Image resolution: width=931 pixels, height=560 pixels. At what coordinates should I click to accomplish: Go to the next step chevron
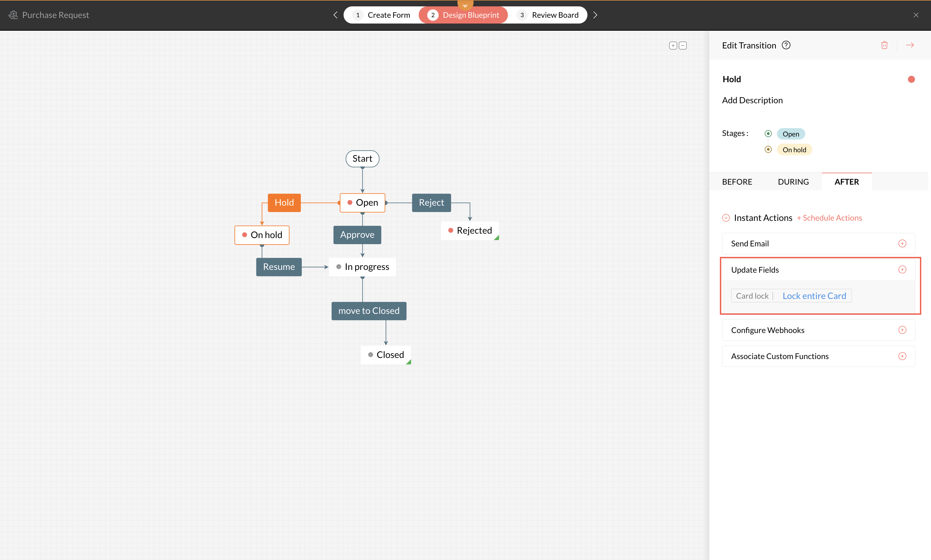595,15
